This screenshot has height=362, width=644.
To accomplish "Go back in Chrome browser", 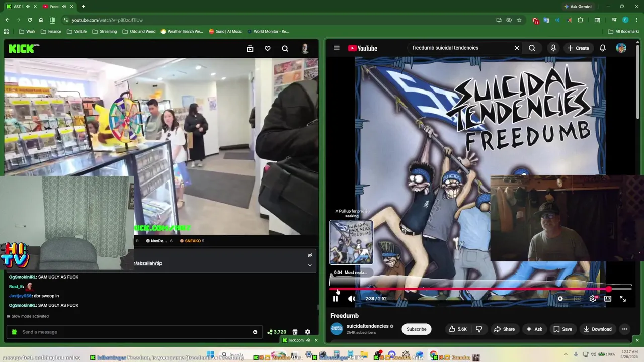I will [x=7, y=20].
